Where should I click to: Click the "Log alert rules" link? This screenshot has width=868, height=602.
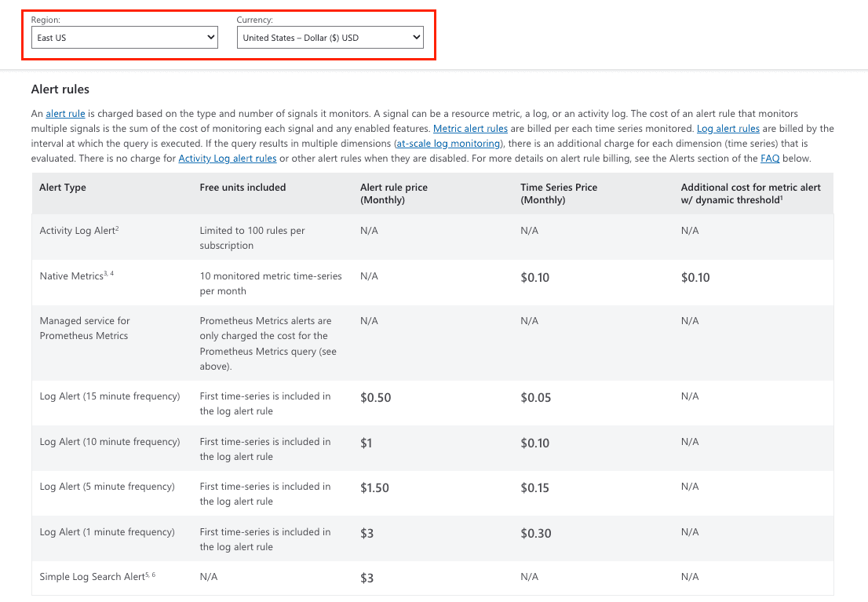[x=727, y=129]
